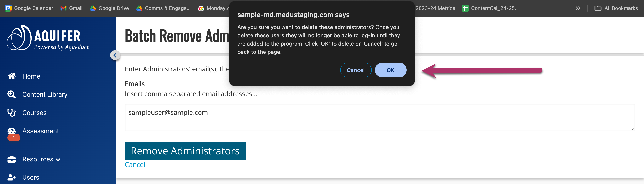Click the Assessment gauge icon
644x184 pixels.
[x=12, y=131]
